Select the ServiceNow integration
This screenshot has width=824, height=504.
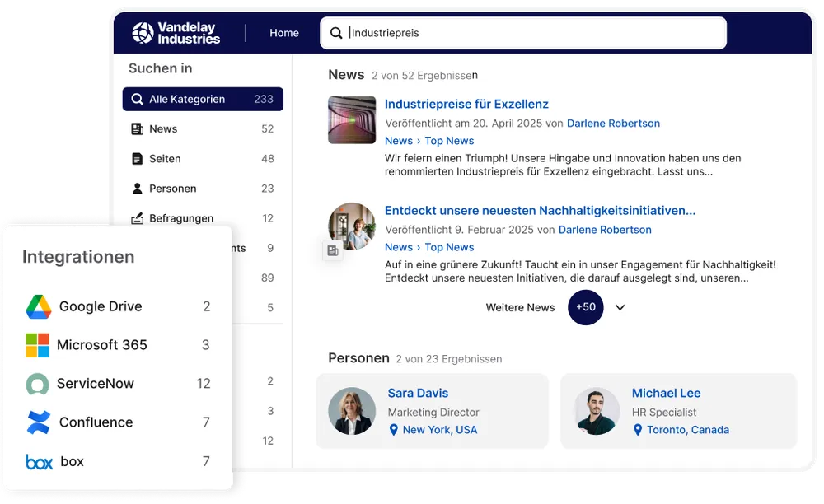[x=118, y=384]
